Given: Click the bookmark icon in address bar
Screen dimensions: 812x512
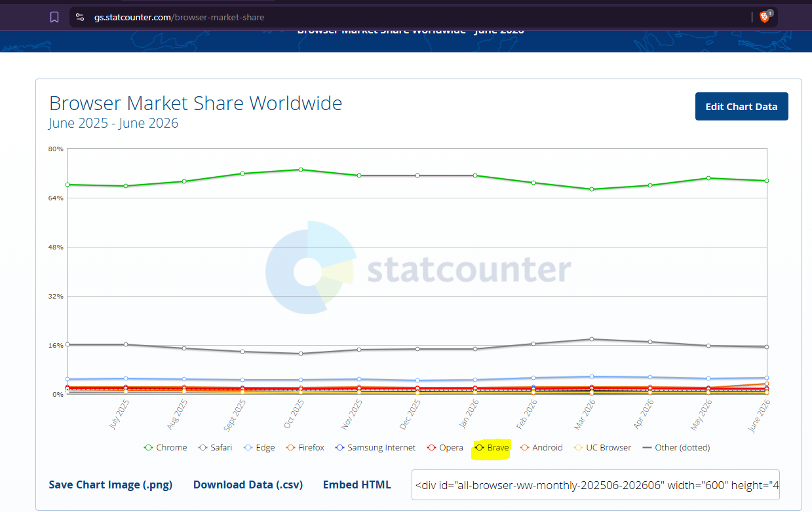Looking at the screenshot, I should point(54,17).
